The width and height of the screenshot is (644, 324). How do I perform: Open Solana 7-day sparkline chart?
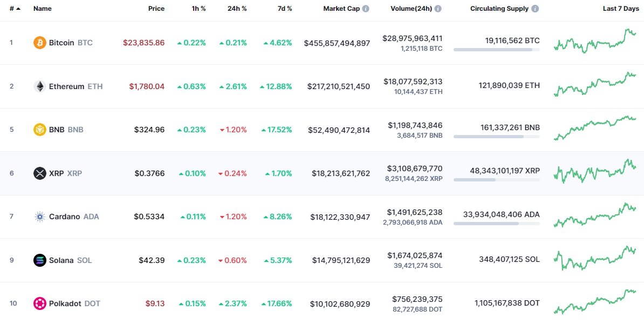[595, 258]
